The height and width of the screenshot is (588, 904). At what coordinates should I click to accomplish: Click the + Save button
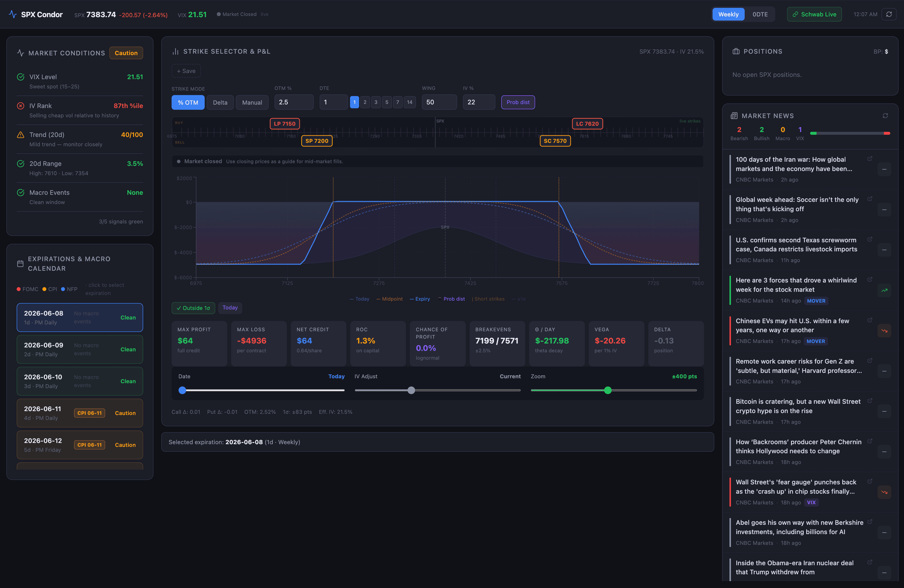coord(186,71)
